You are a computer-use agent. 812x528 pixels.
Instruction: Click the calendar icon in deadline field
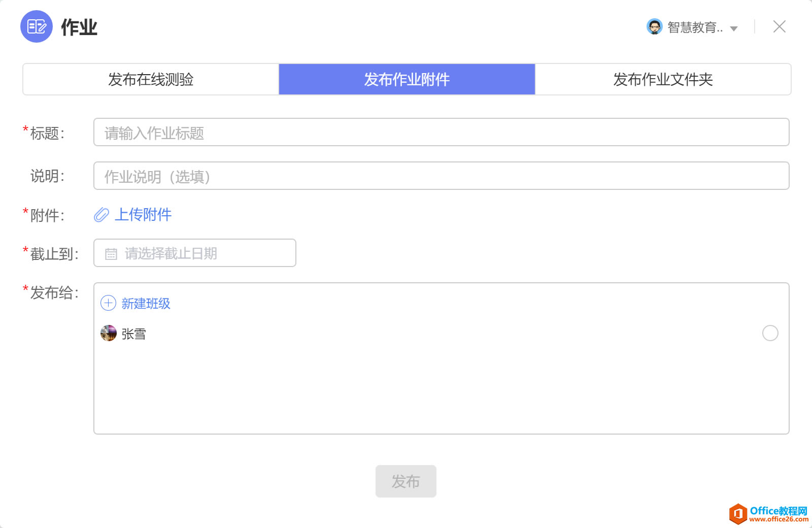(111, 254)
